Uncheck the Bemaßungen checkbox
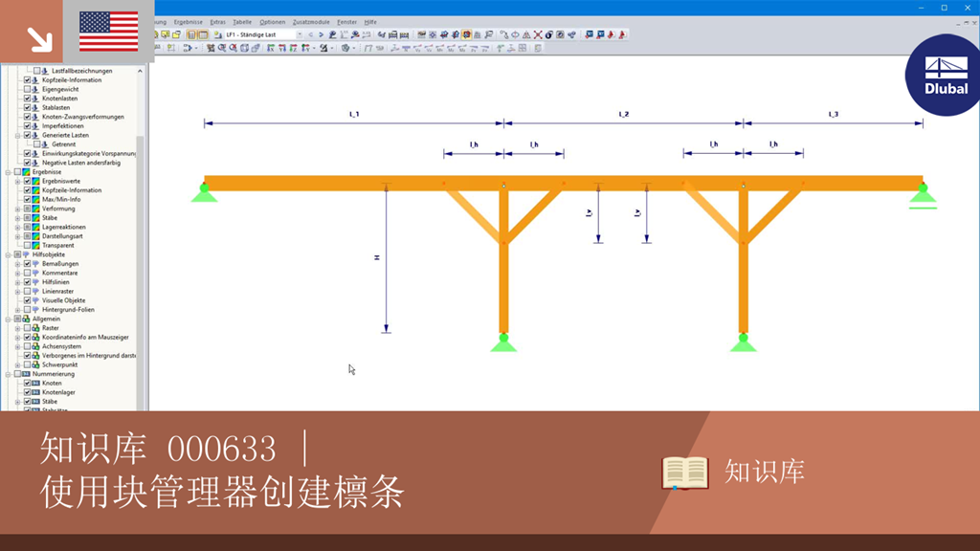980x551 pixels. 28,264
